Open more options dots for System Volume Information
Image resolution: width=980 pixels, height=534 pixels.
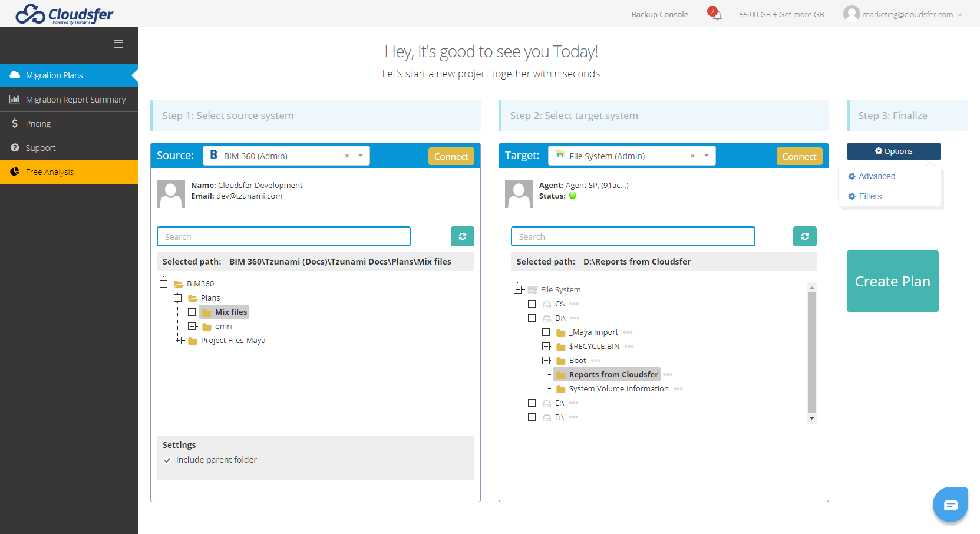[x=678, y=389]
